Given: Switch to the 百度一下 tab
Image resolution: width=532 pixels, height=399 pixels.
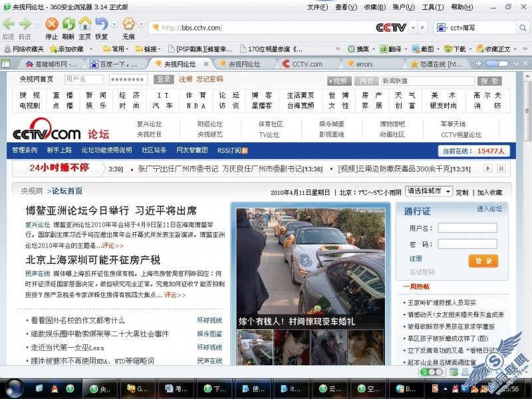Looking at the screenshot, I should tap(114, 64).
